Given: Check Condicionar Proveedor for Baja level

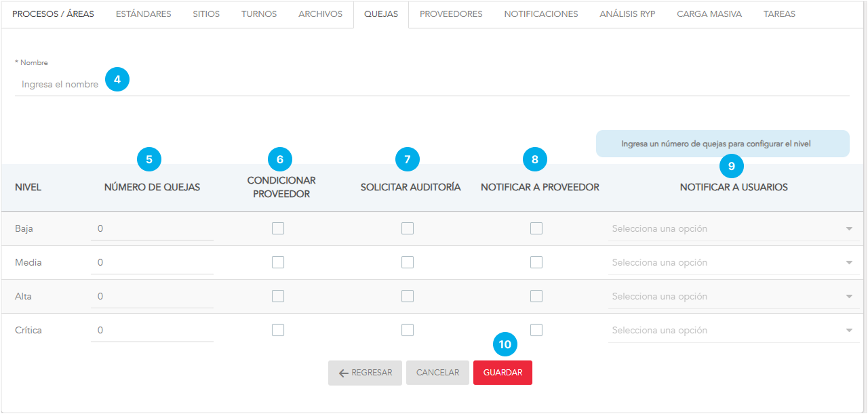Looking at the screenshot, I should pos(278,228).
